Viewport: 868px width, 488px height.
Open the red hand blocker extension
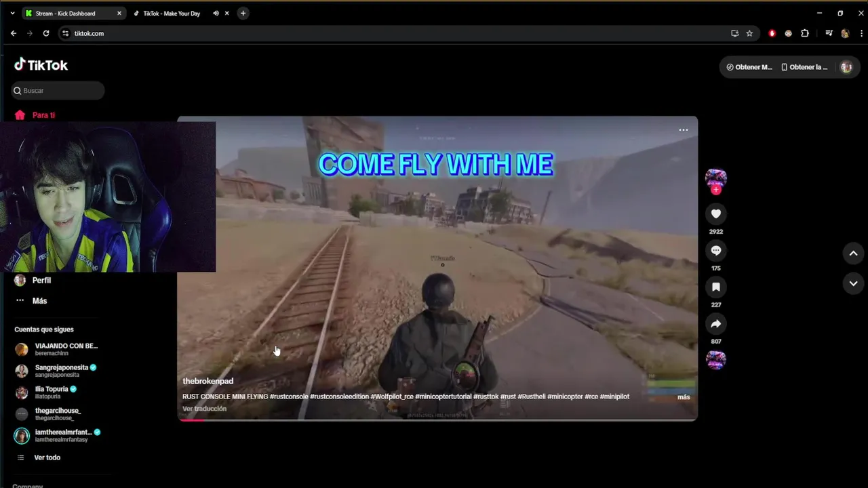[772, 33]
